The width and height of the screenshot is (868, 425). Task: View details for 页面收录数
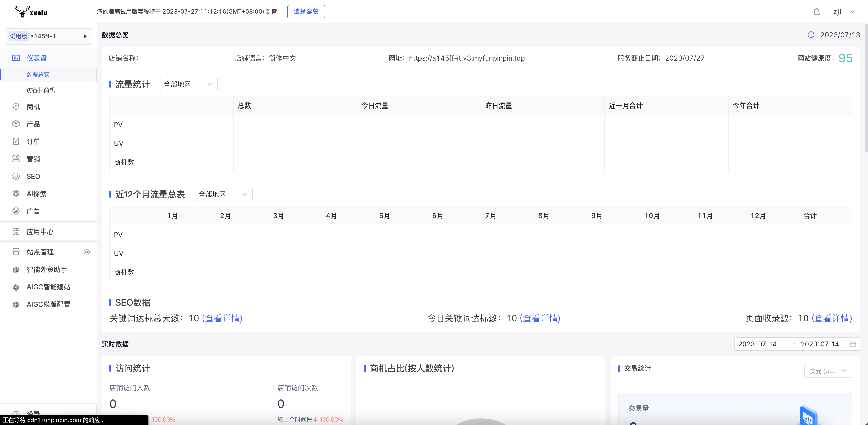(x=832, y=318)
